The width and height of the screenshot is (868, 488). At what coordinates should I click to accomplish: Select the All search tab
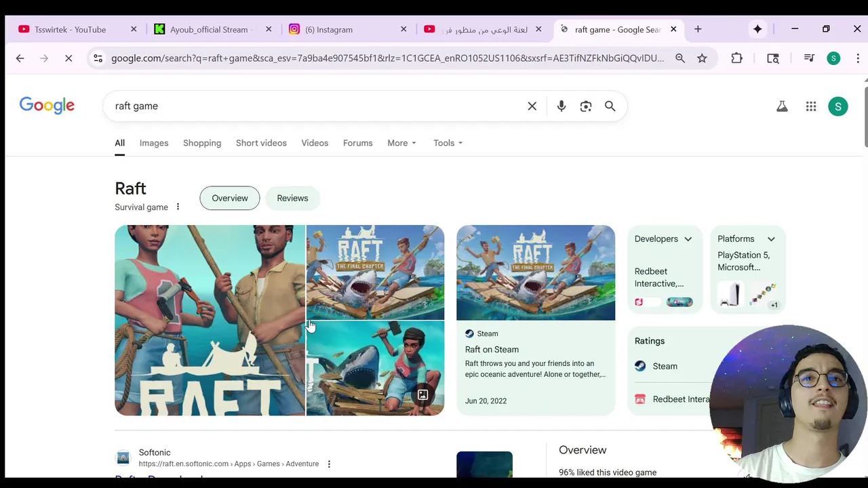119,143
